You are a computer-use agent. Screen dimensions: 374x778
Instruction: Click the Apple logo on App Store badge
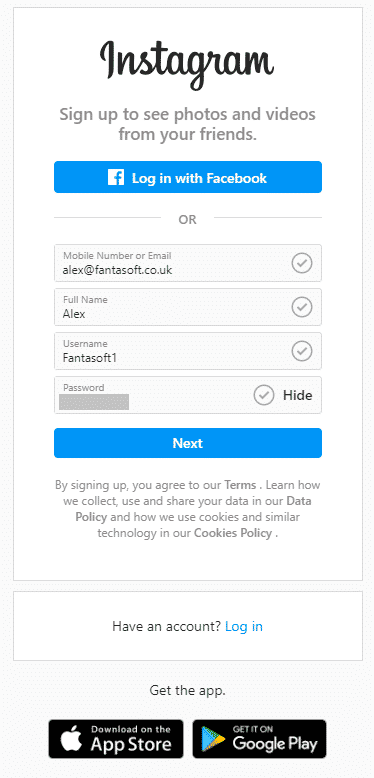click(x=71, y=739)
